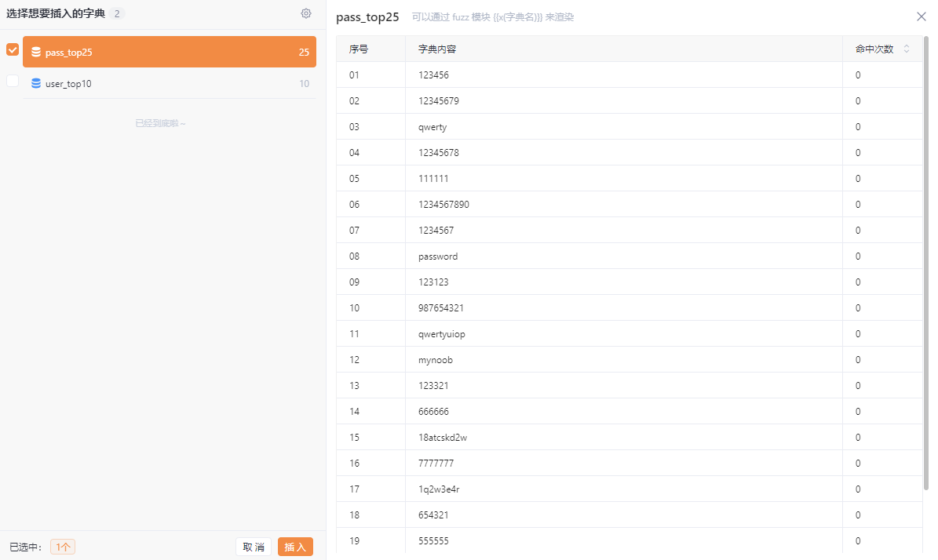Close the pass_top25 preview panel
938x560 pixels.
click(x=922, y=16)
